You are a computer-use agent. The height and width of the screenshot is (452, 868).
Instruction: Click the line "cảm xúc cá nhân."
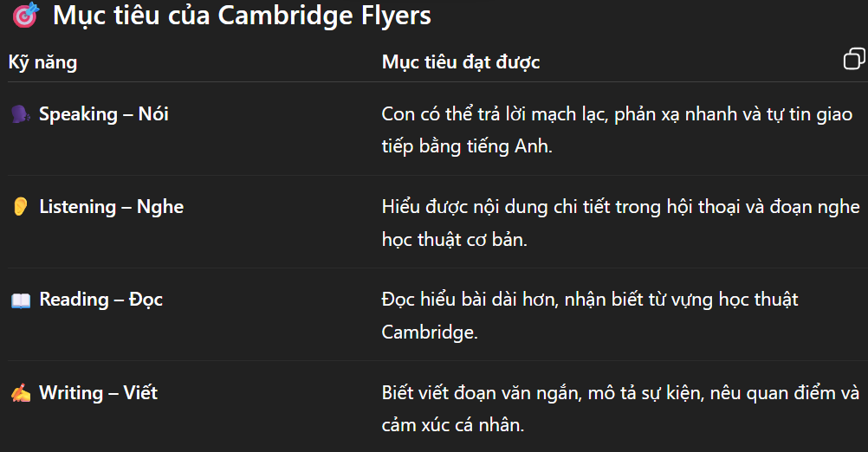point(454,426)
